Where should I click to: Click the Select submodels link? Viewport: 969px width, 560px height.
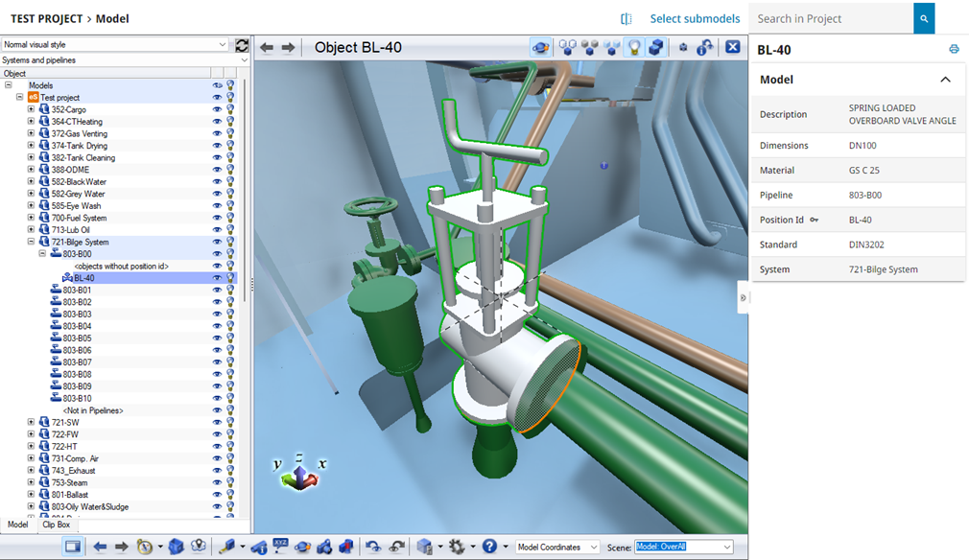coord(697,18)
